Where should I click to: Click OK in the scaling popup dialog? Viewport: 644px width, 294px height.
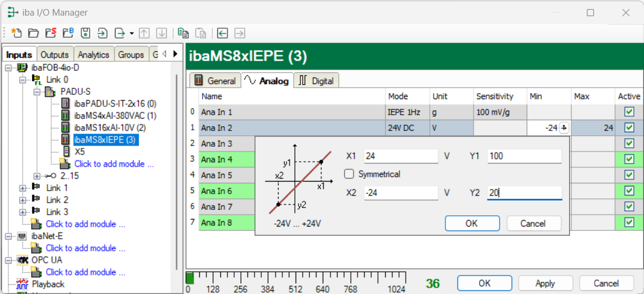[x=472, y=224]
